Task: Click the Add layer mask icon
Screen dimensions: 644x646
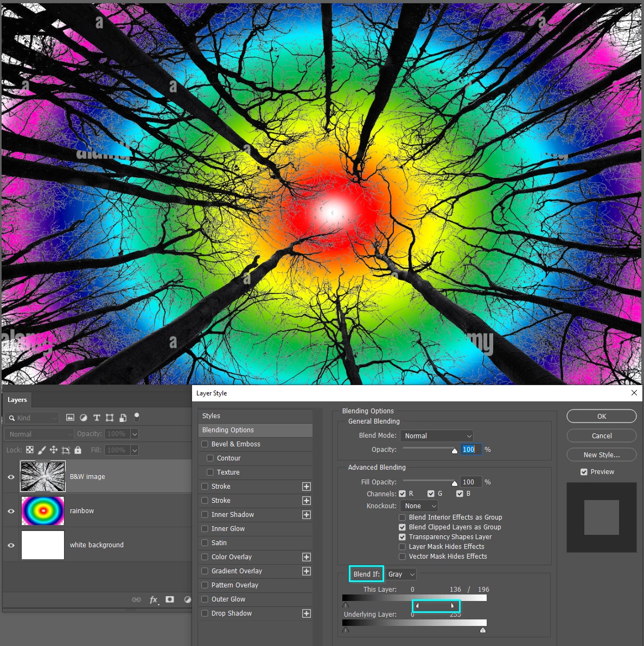Action: [x=170, y=599]
